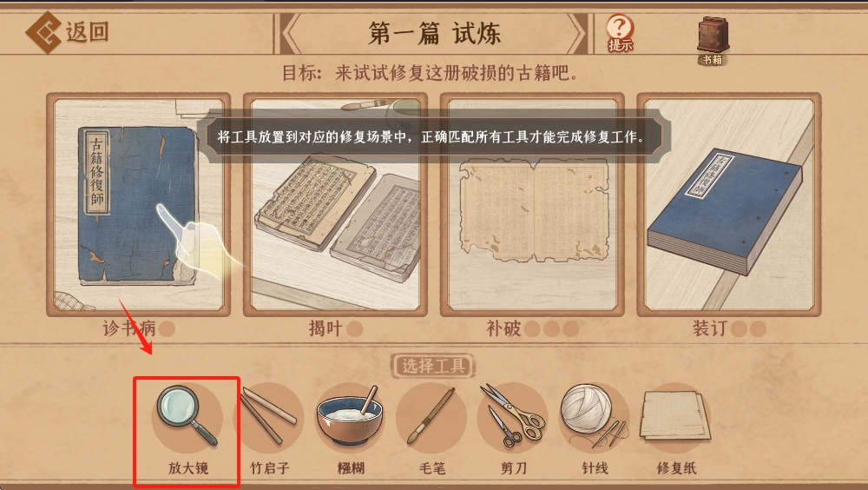The width and height of the screenshot is (868, 490).
Task: Click the tool slot beside 揭叶
Action: click(x=355, y=329)
